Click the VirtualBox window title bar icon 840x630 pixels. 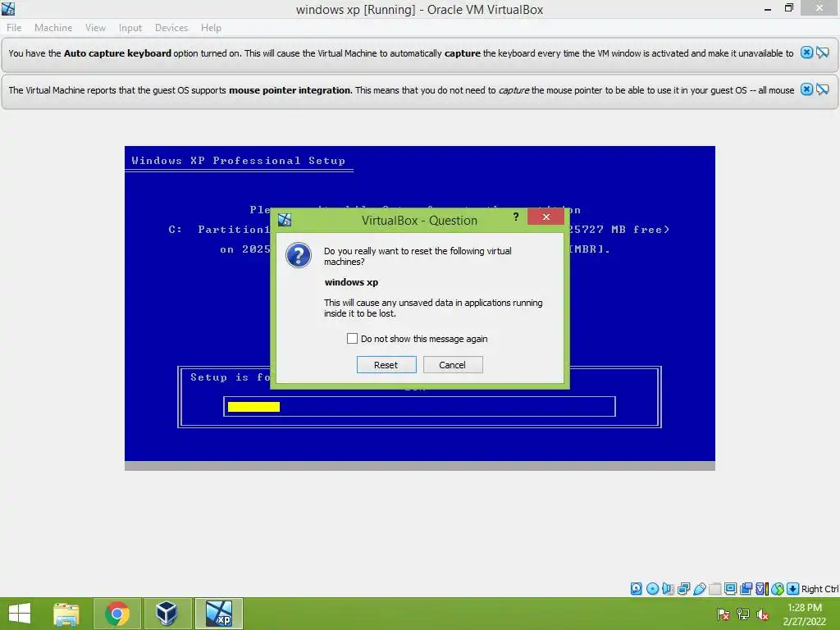click(8, 8)
